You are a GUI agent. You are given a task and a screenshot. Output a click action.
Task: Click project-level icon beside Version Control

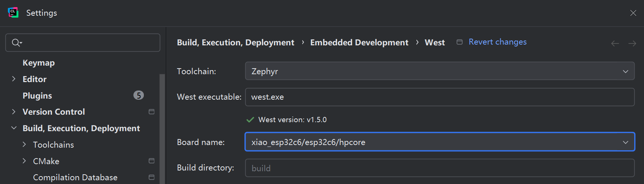(152, 112)
